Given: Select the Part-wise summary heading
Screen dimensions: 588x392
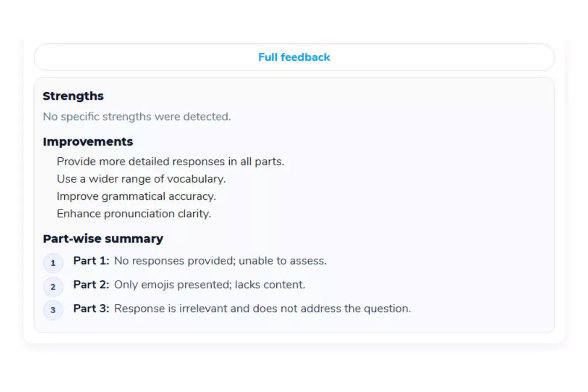Looking at the screenshot, I should tap(103, 239).
